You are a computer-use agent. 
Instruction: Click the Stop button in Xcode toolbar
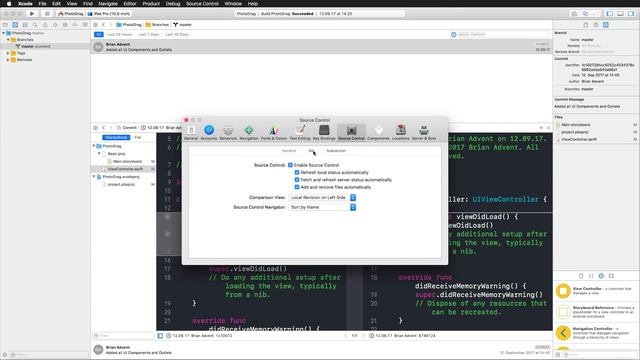click(x=47, y=13)
